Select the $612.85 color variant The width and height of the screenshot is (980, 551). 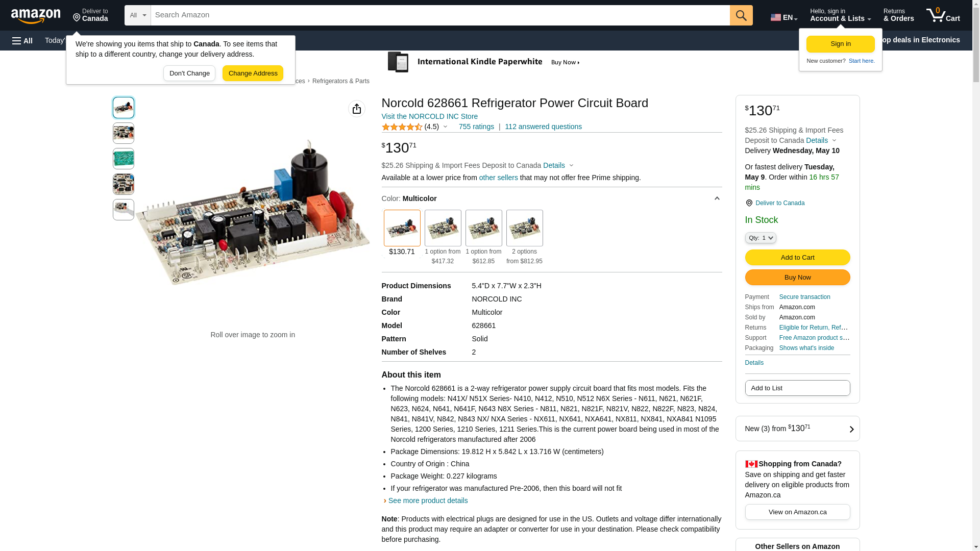click(x=483, y=228)
